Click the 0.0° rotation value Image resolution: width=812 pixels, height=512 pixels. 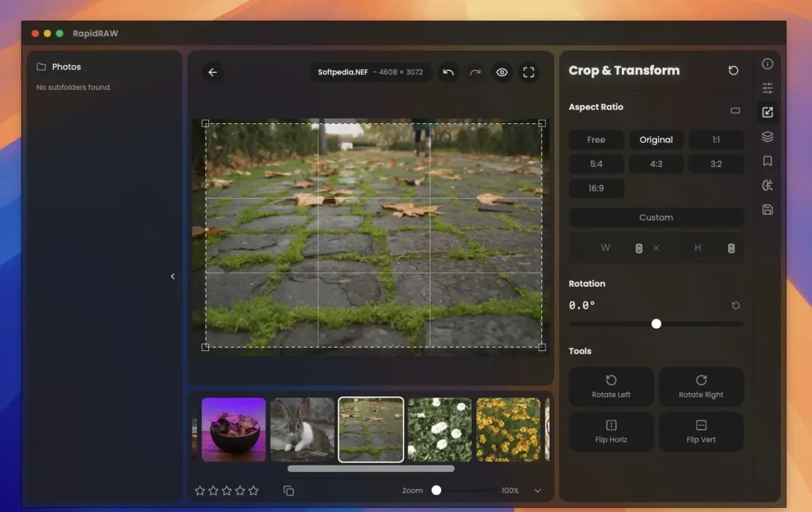click(582, 306)
